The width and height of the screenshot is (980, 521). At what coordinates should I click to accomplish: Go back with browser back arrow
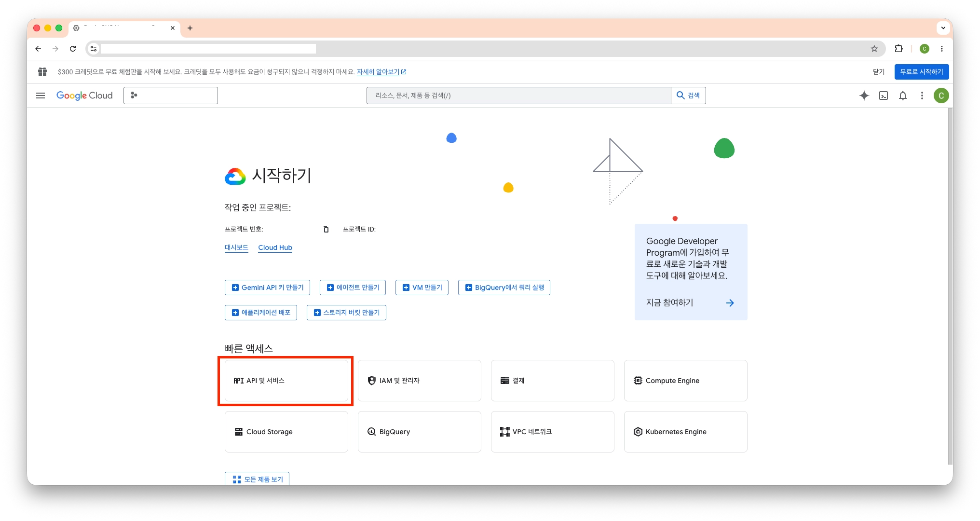(x=38, y=49)
